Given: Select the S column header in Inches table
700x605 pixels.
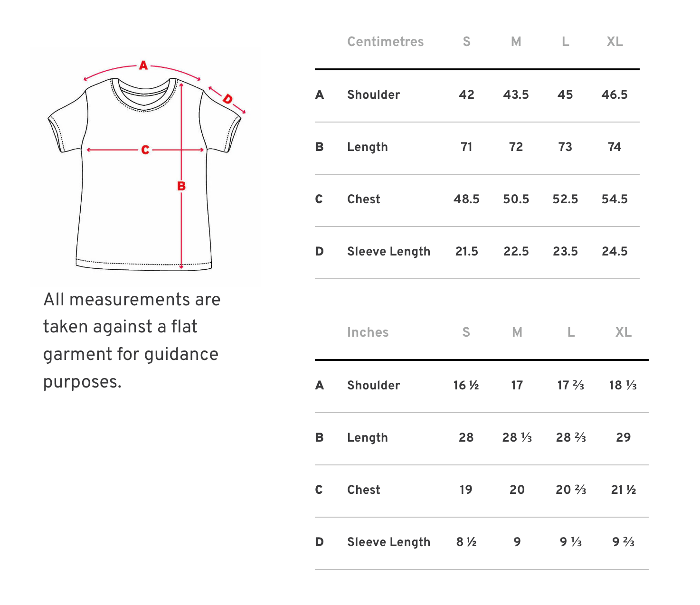Looking at the screenshot, I should pos(466,332).
